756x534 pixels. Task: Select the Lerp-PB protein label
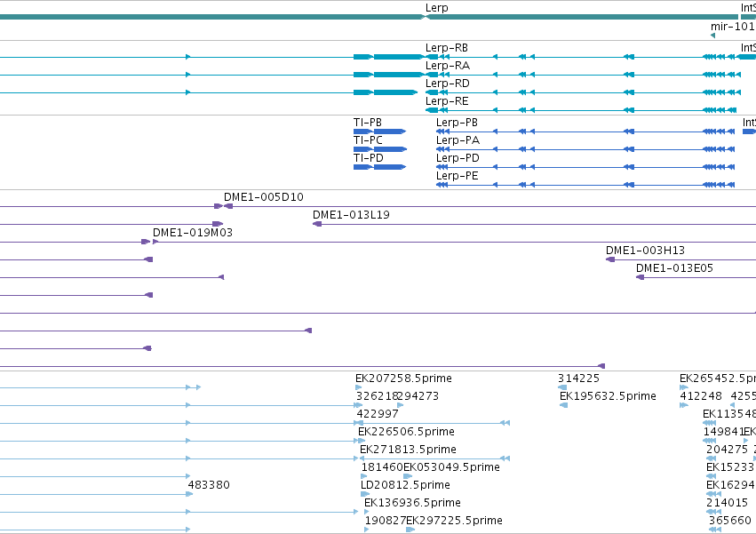coord(458,123)
